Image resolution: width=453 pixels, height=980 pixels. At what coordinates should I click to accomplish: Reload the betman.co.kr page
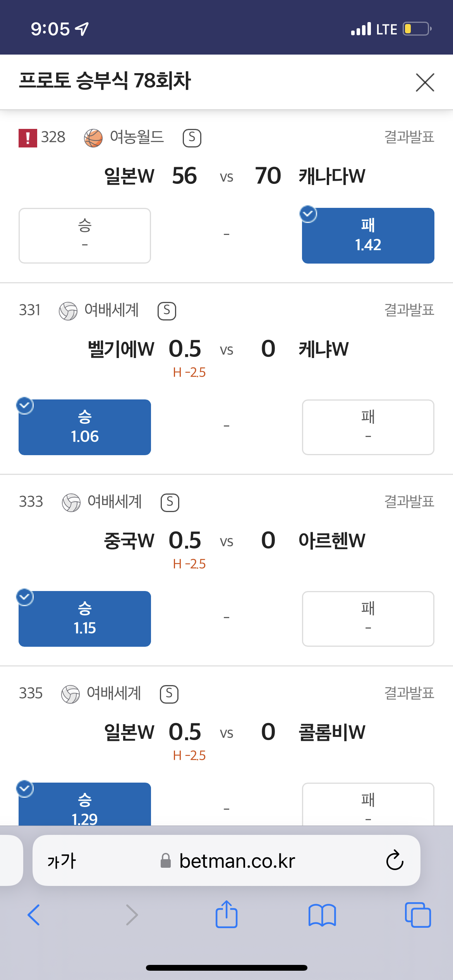[395, 860]
